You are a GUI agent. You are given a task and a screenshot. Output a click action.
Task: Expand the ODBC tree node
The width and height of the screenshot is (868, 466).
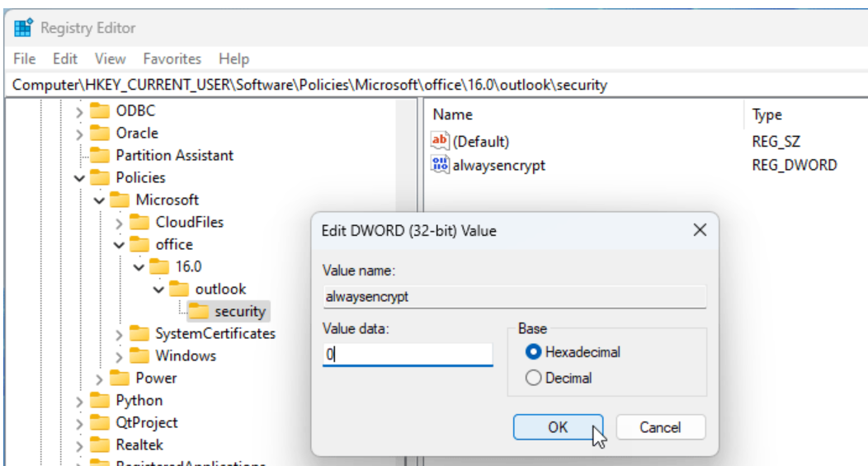point(79,112)
